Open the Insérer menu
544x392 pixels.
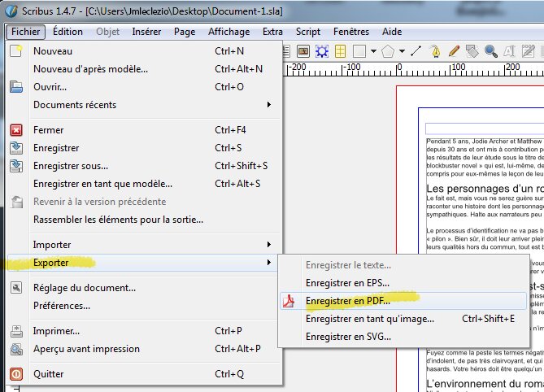pos(146,32)
